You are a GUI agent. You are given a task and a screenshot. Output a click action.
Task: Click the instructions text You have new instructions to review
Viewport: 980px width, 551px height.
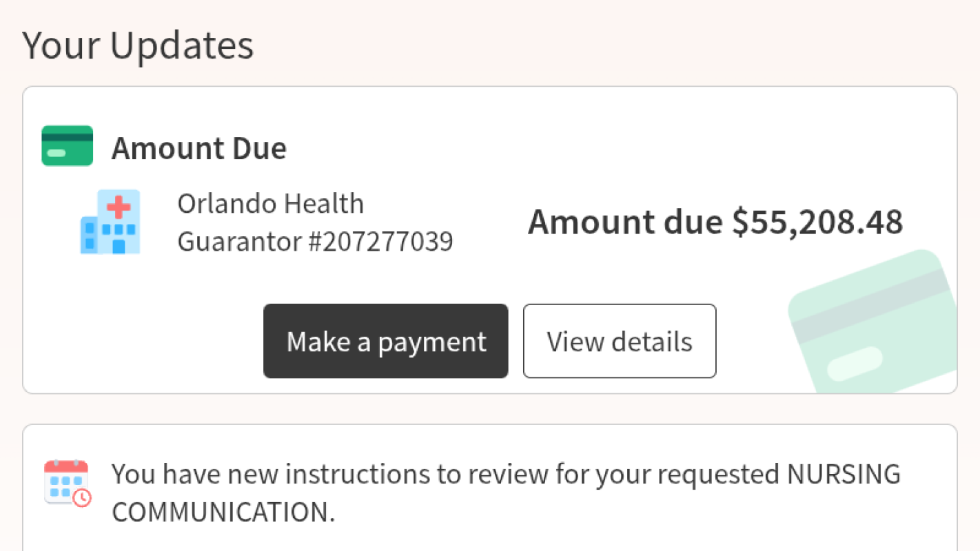point(507,473)
